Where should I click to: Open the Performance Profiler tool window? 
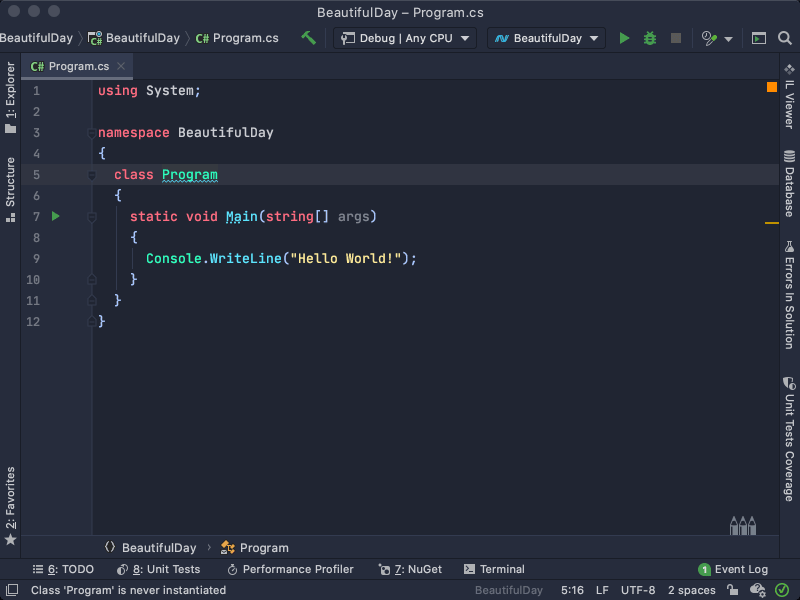pyautogui.click(x=290, y=569)
